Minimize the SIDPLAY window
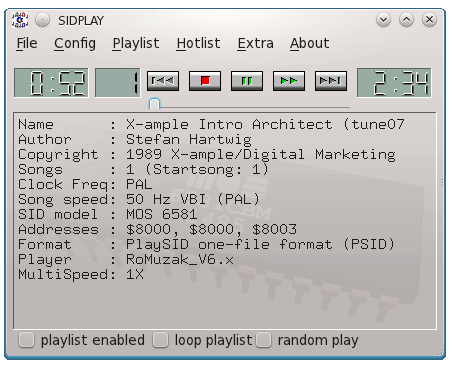 click(383, 20)
